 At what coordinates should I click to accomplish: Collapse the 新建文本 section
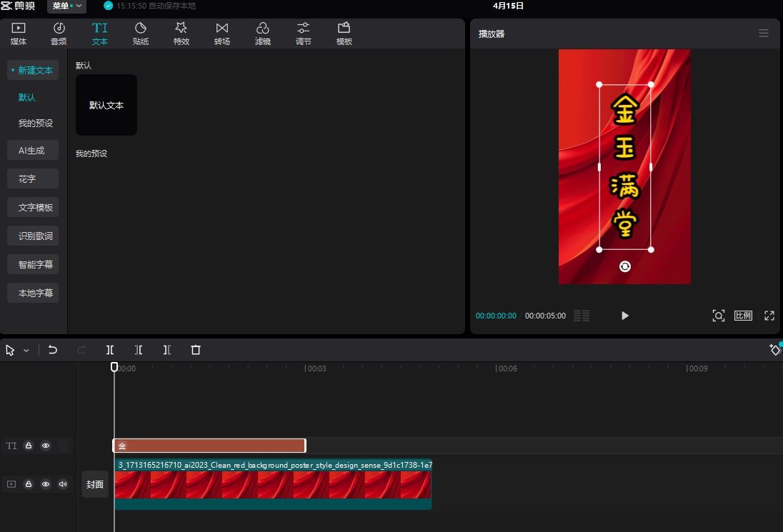[x=32, y=71]
